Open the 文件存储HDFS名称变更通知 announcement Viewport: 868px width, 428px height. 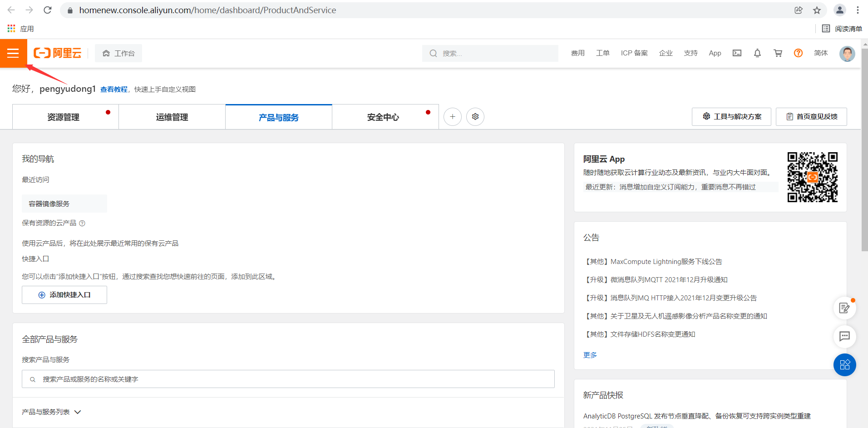click(x=640, y=334)
